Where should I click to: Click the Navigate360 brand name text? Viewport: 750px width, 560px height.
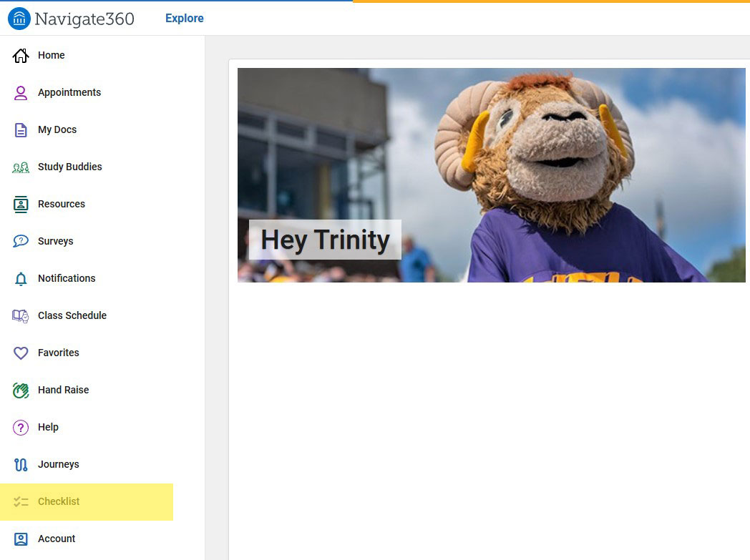point(84,19)
